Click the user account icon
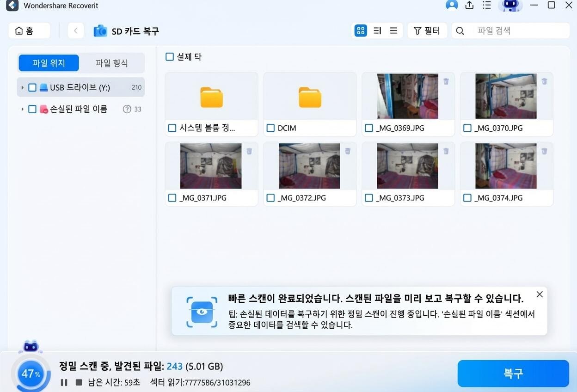Screen dimensions: 577x392 click(452, 5)
